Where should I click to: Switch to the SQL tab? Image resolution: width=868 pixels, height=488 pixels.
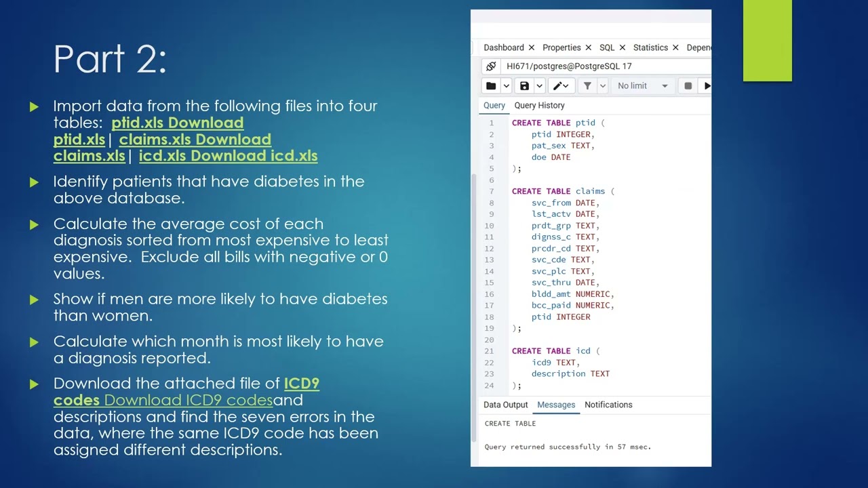(607, 47)
